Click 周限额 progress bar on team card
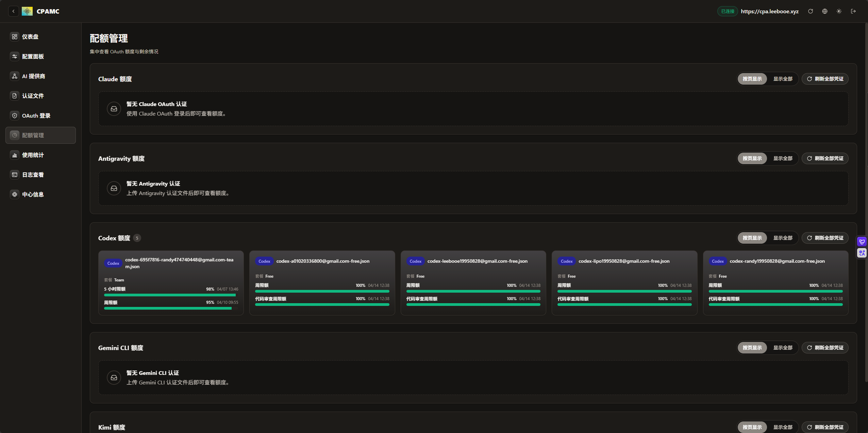868x433 pixels. (x=171, y=308)
